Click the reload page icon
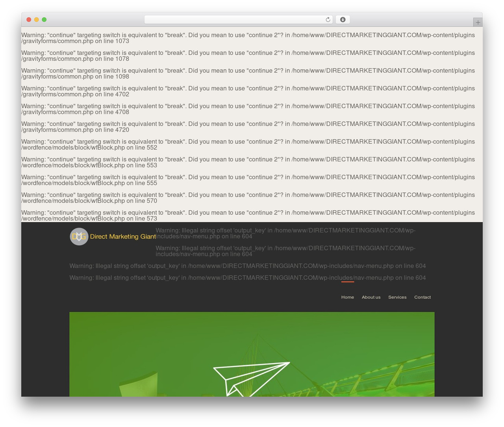The width and height of the screenshot is (504, 427). 328,20
